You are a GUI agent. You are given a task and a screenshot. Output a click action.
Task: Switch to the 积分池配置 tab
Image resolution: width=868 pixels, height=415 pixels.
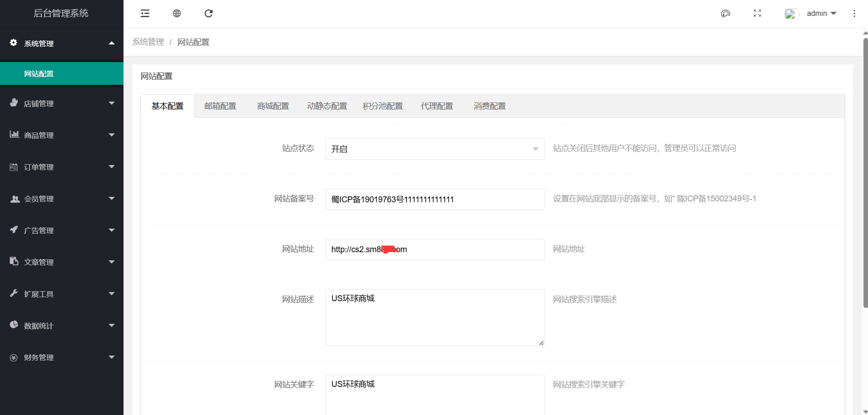382,106
